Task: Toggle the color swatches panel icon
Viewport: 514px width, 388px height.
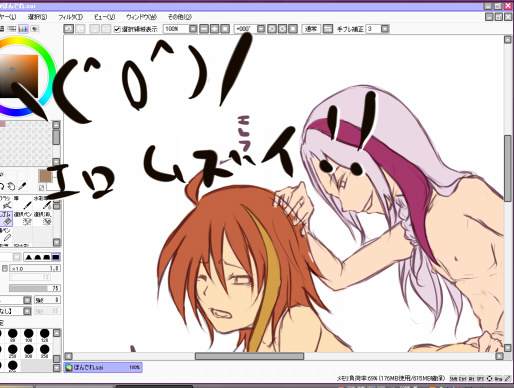Action: click(23, 29)
